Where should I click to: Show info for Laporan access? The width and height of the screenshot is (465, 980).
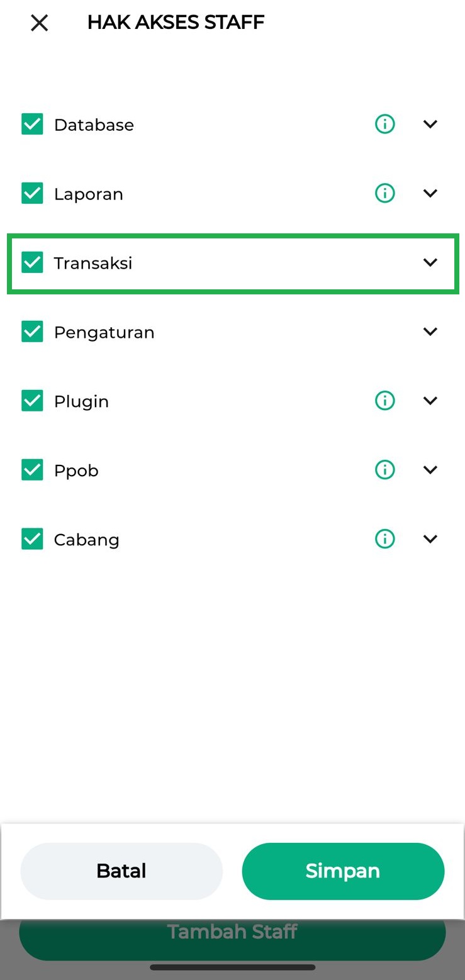coord(384,193)
